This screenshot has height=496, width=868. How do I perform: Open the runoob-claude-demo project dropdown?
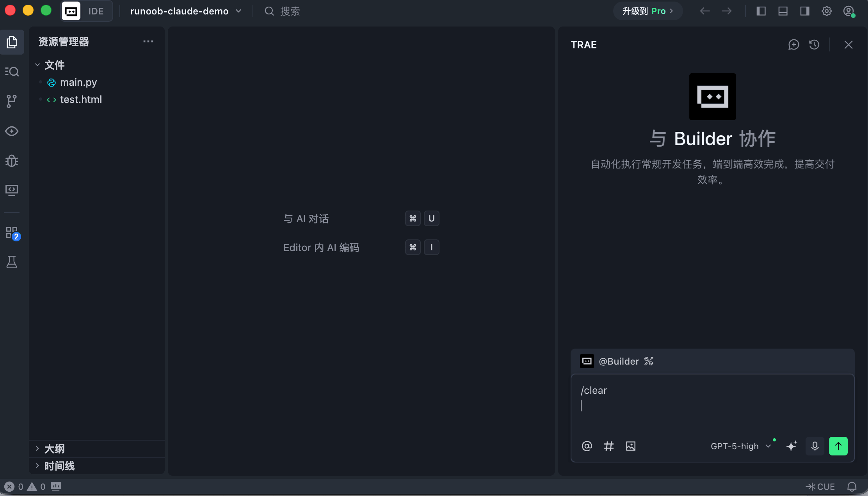(185, 11)
